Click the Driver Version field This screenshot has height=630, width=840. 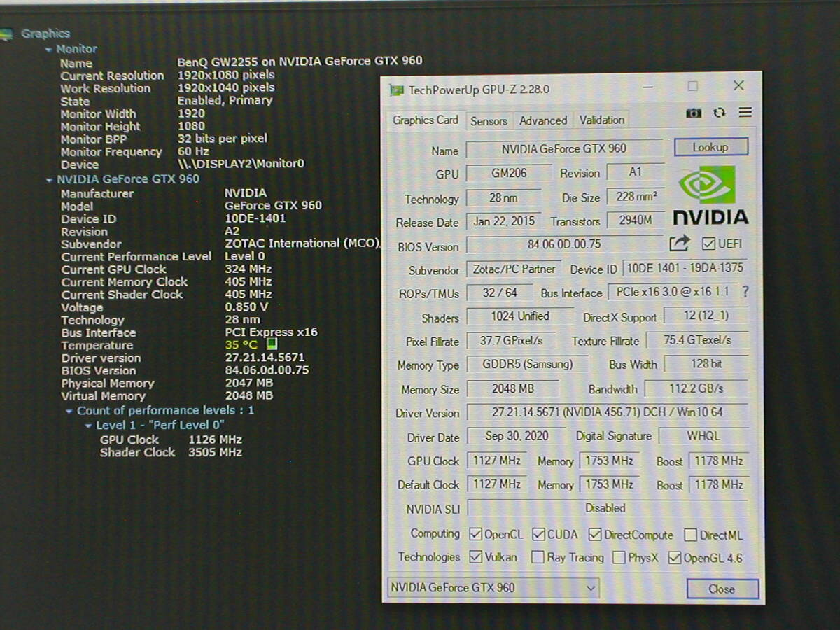(607, 412)
